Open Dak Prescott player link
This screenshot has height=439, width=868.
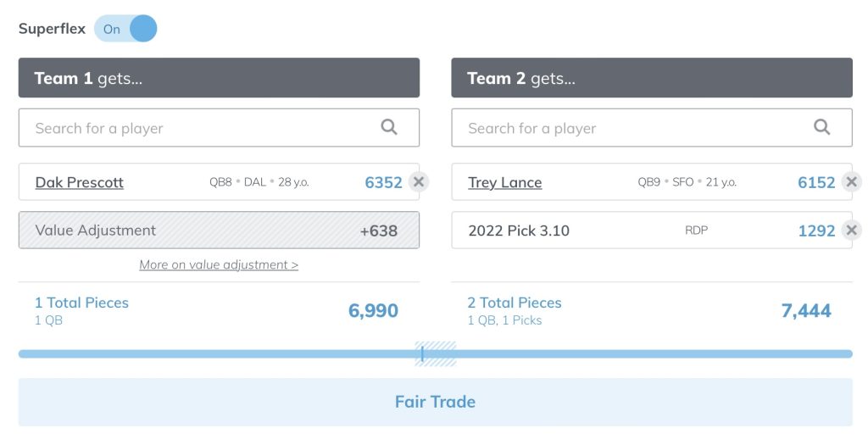pos(79,182)
